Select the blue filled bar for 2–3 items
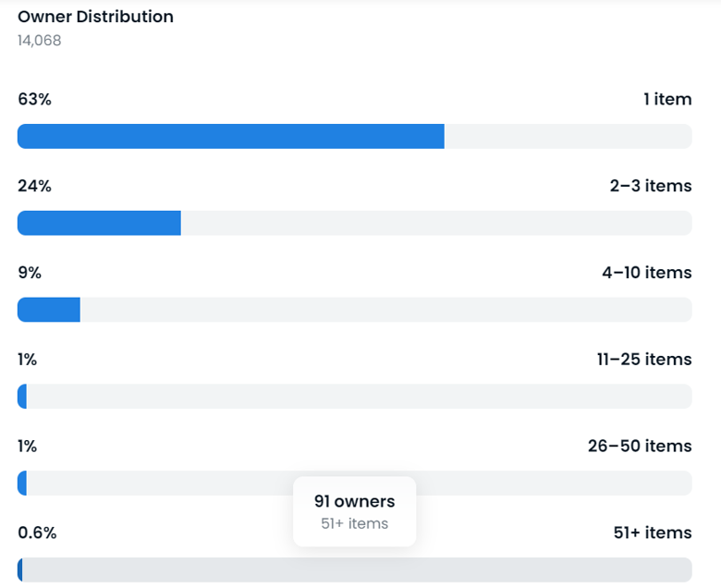The image size is (721, 588). [x=99, y=223]
